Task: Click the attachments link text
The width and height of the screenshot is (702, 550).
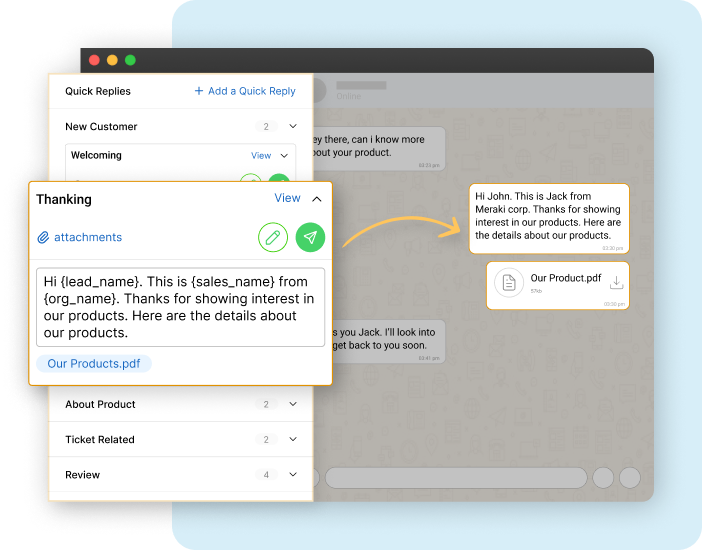Action: pyautogui.click(x=88, y=238)
